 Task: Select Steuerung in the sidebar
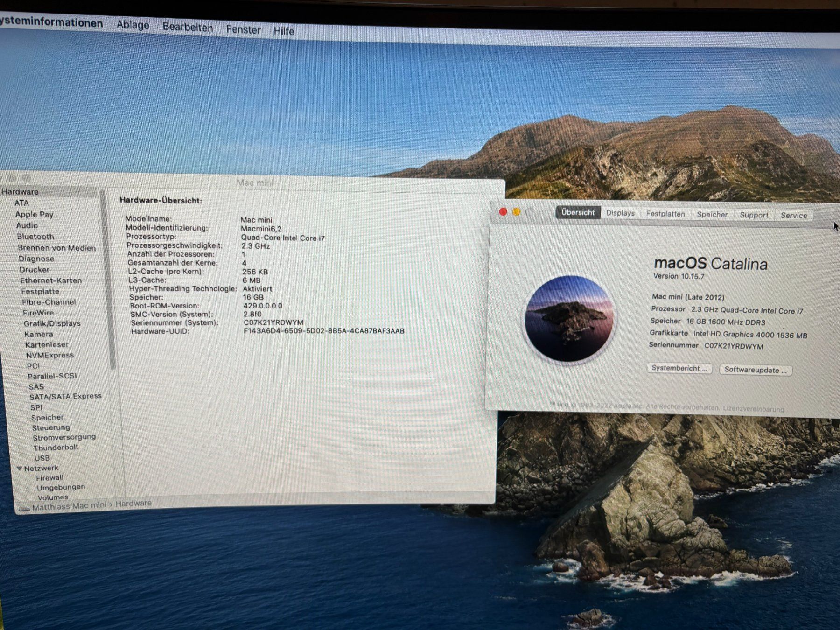(x=51, y=427)
